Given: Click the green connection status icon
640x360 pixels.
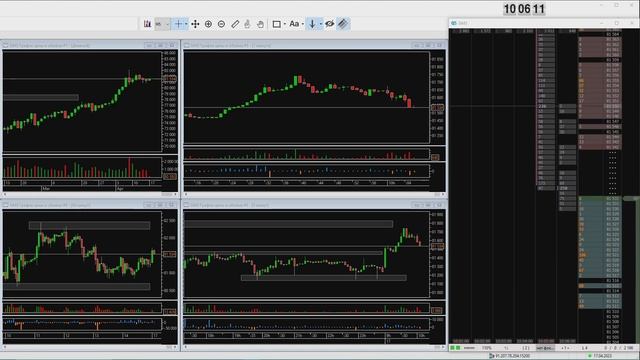Looking at the screenshot, I should click(x=589, y=356).
